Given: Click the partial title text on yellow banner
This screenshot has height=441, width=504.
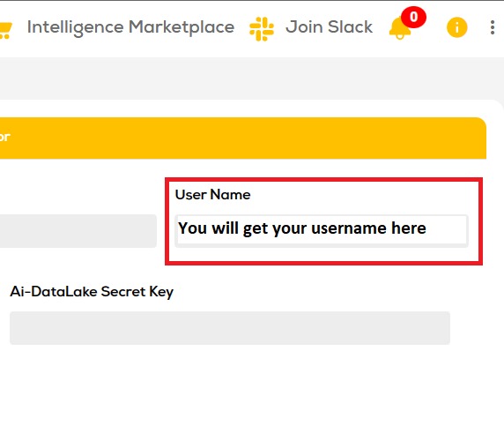Looking at the screenshot, I should click(4, 137).
